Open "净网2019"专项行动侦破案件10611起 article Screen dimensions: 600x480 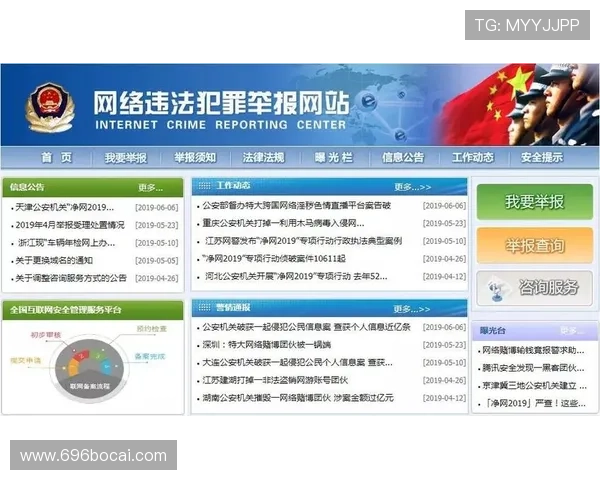(274, 259)
